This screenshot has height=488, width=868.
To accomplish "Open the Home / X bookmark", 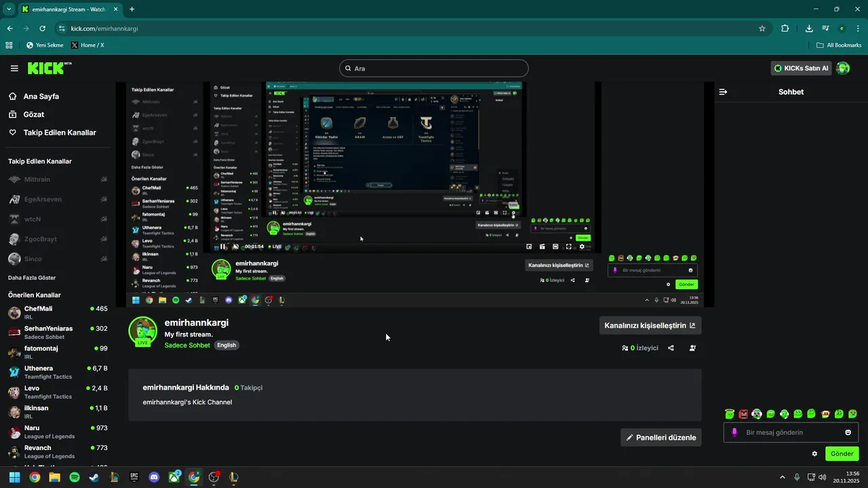I will click(x=87, y=45).
